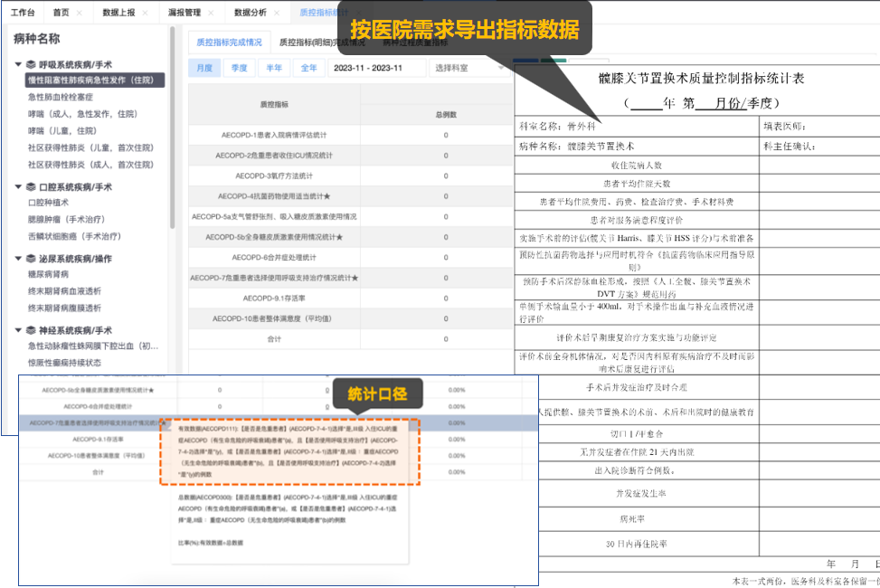This screenshot has height=588, width=880.
Task: Close the 首页 tab with its X icon
Action: coord(79,13)
